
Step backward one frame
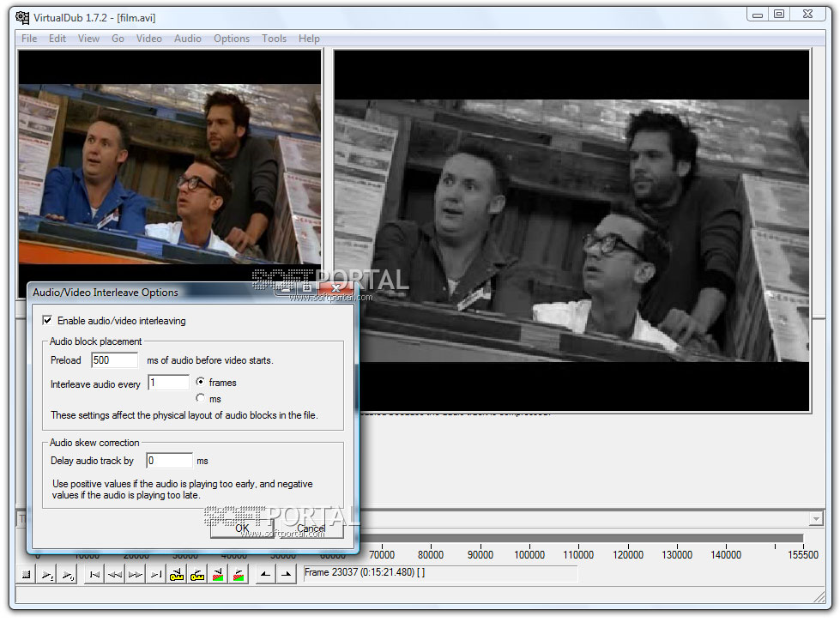[x=114, y=575]
